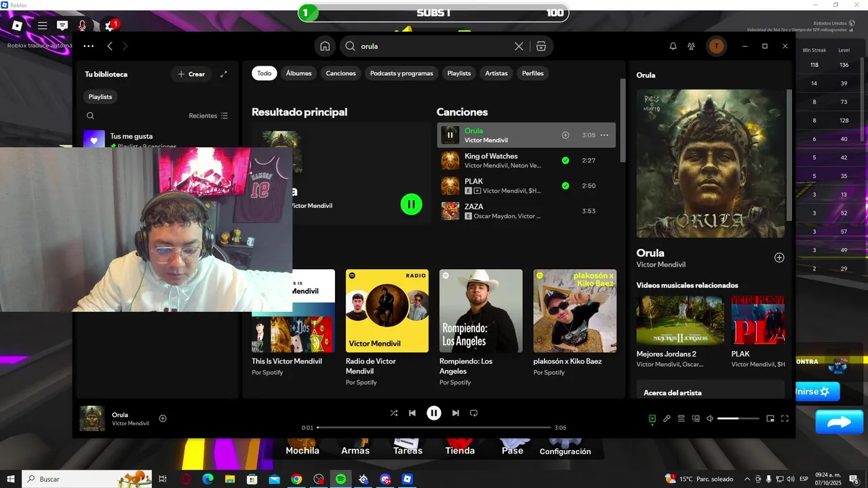Open the Canciones section heading
Image resolution: width=868 pixels, height=488 pixels.
coord(462,112)
